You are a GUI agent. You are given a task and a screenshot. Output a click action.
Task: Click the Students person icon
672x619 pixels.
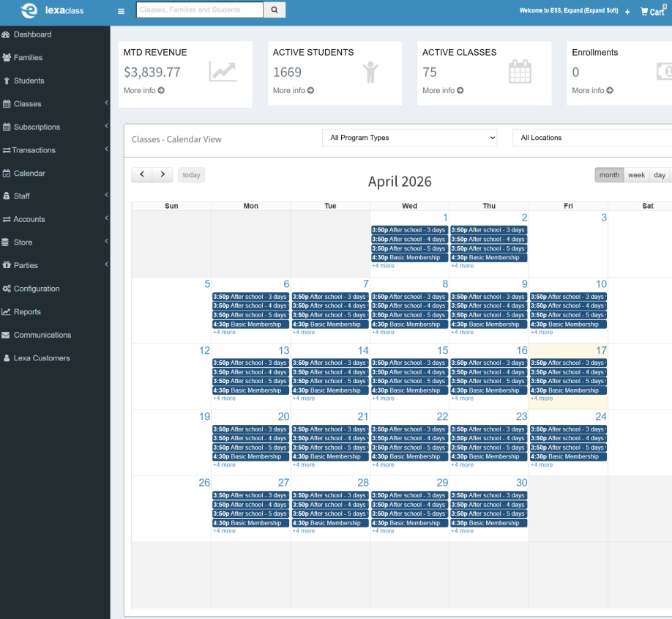click(6, 81)
